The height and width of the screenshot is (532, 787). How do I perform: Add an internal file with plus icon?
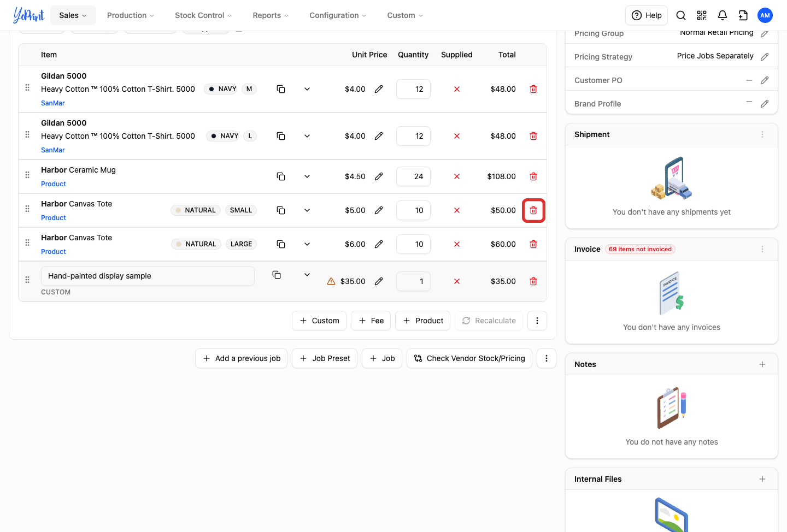[762, 479]
